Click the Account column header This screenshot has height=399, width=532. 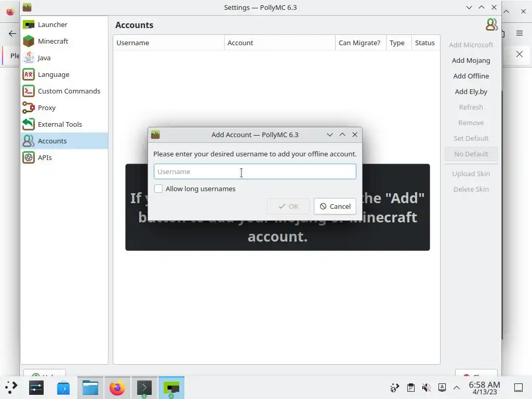(280, 43)
